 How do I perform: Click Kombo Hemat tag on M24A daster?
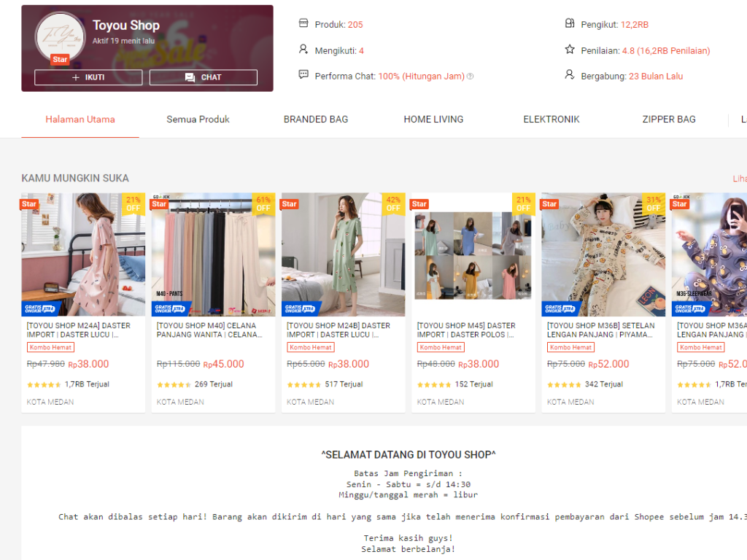click(x=50, y=348)
